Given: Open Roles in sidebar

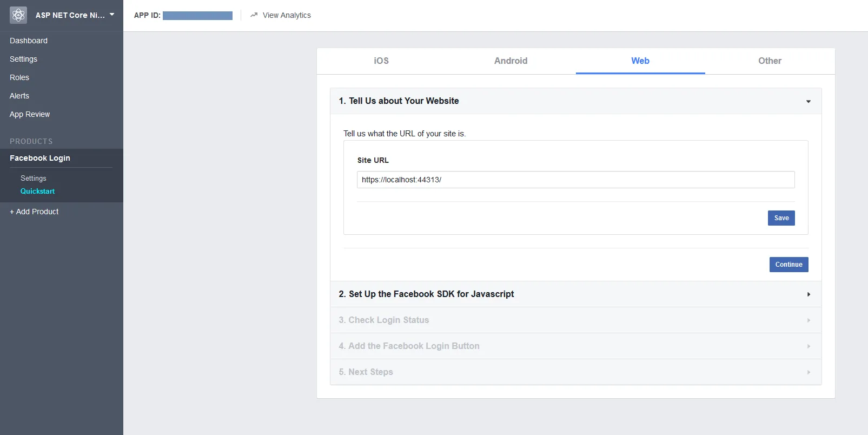Looking at the screenshot, I should pos(19,77).
